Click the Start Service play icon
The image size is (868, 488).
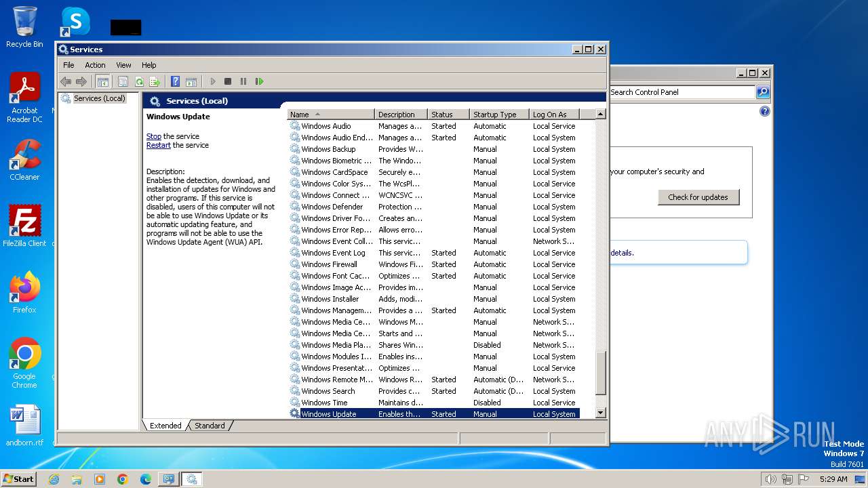tap(212, 81)
